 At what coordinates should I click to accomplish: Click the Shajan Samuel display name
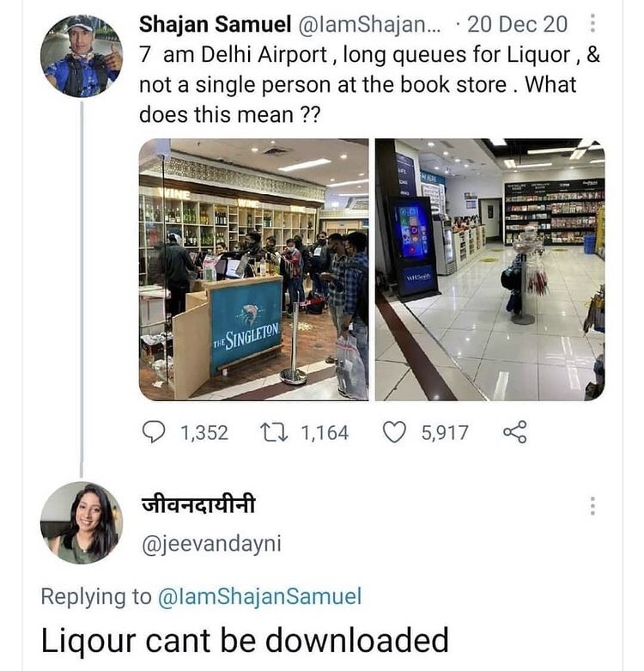pyautogui.click(x=215, y=24)
